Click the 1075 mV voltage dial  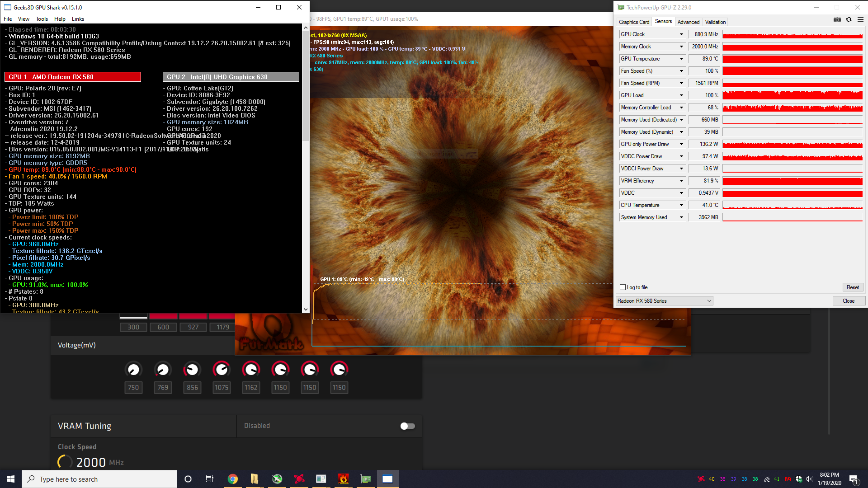coord(222,370)
